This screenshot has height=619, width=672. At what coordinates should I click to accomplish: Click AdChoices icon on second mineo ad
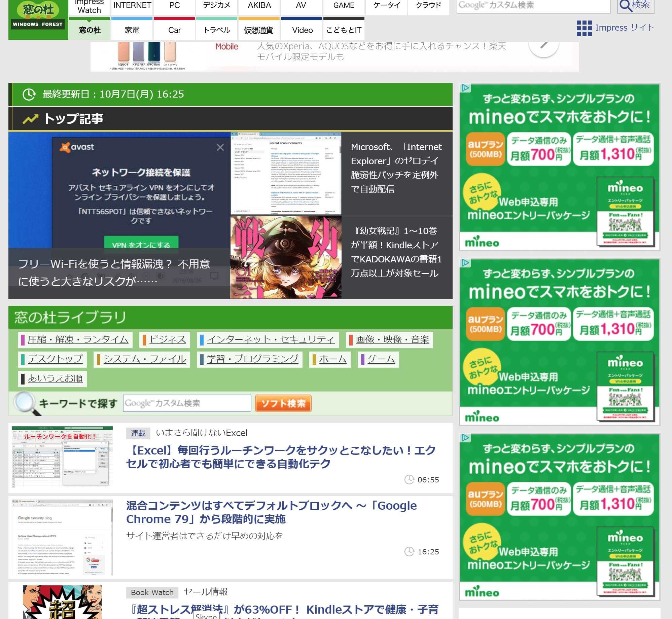[465, 263]
